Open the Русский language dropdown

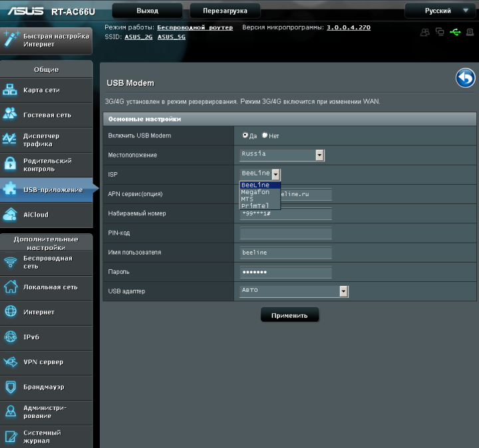coord(442,11)
